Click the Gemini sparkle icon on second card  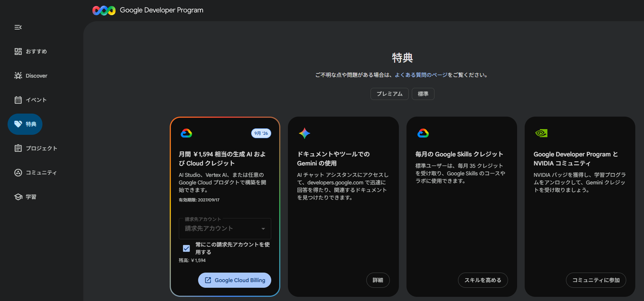305,133
